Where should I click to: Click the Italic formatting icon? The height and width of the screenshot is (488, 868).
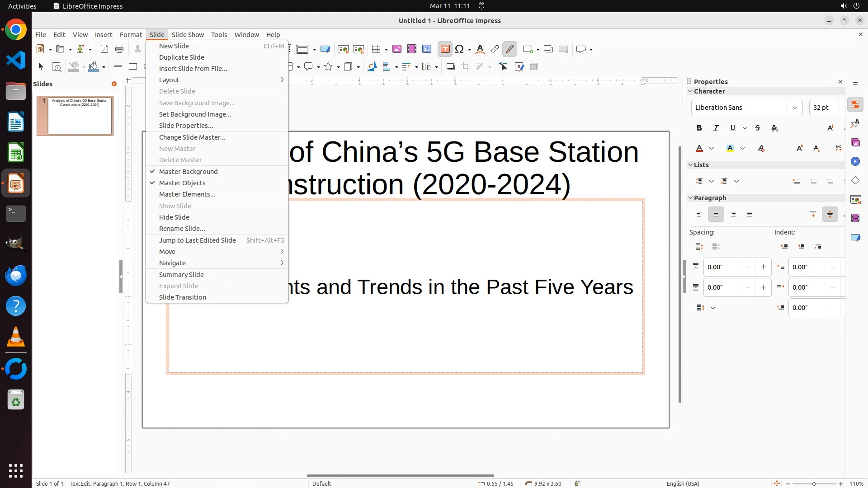tap(716, 128)
